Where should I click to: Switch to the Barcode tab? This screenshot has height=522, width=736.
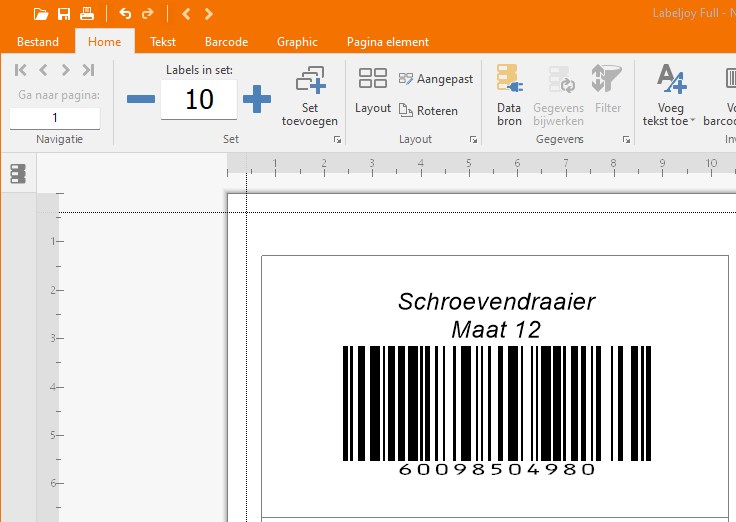click(x=226, y=42)
